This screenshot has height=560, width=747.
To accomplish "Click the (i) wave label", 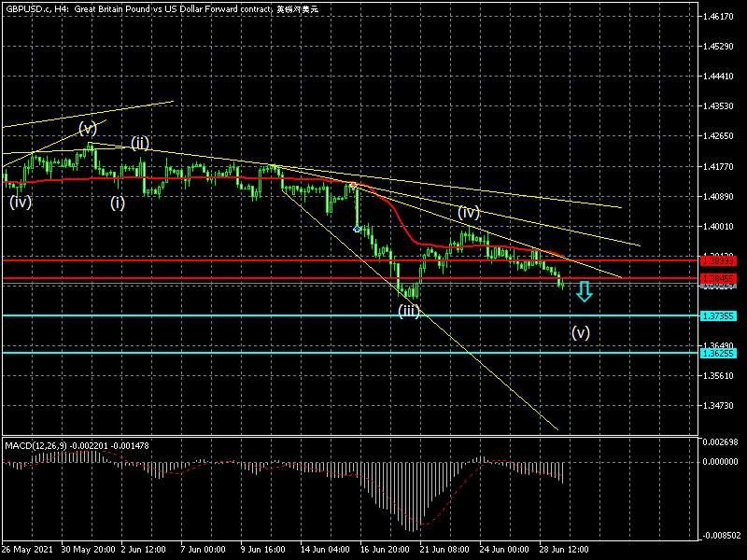I will tap(118, 203).
